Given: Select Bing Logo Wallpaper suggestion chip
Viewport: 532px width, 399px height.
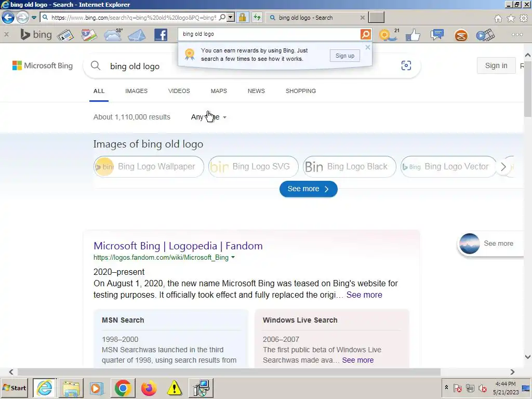Looking at the screenshot, I should (149, 167).
